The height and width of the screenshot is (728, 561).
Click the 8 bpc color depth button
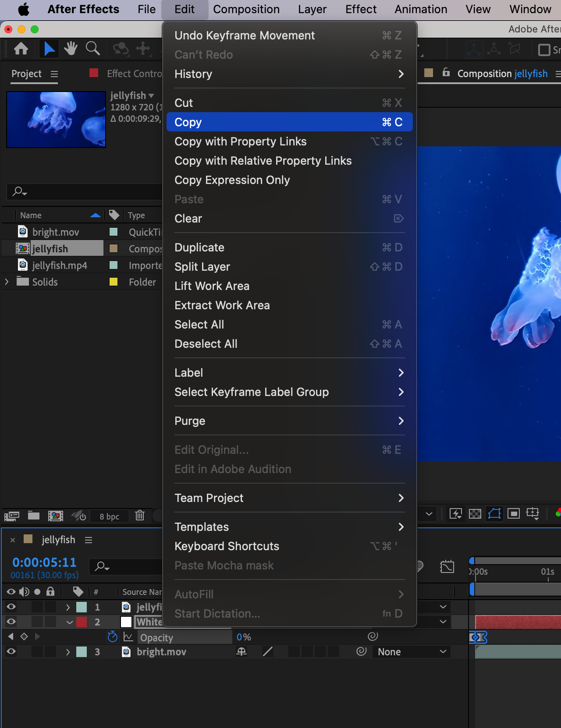click(x=109, y=516)
